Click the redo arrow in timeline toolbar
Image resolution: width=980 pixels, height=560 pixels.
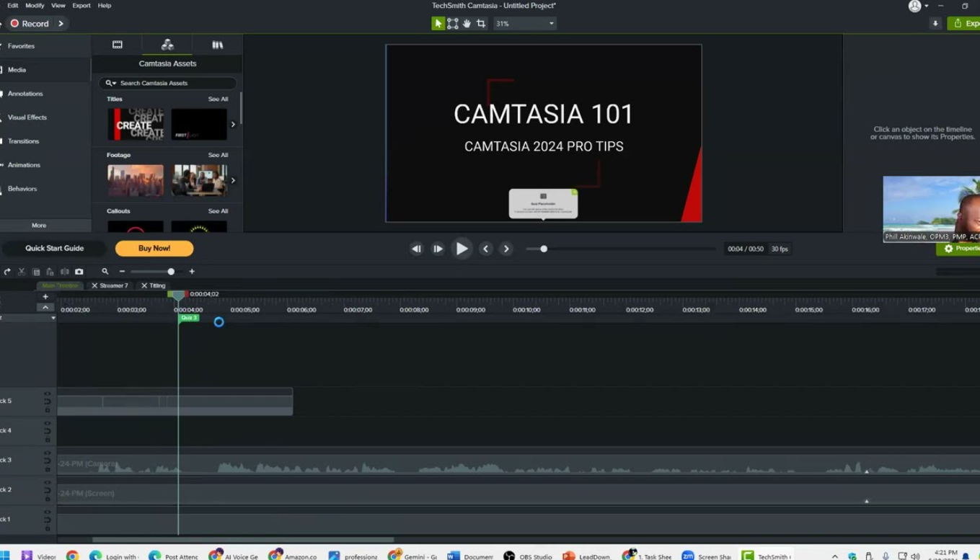pyautogui.click(x=7, y=272)
